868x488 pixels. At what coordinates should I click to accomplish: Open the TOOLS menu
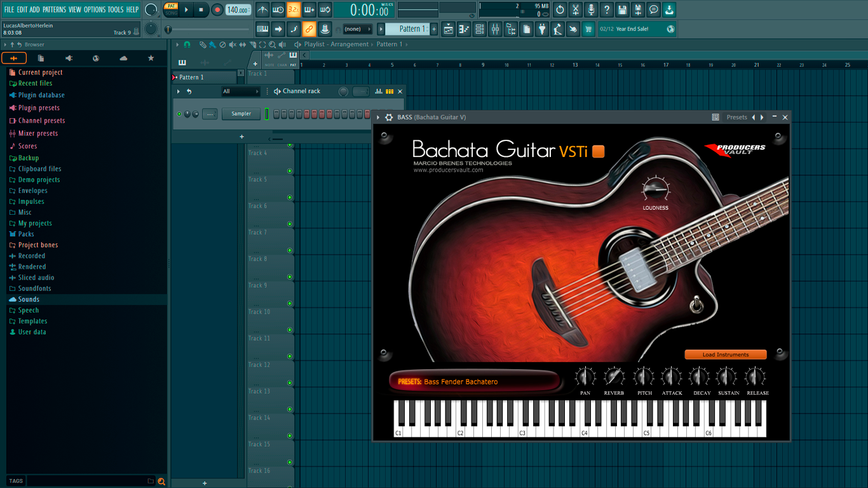(116, 10)
